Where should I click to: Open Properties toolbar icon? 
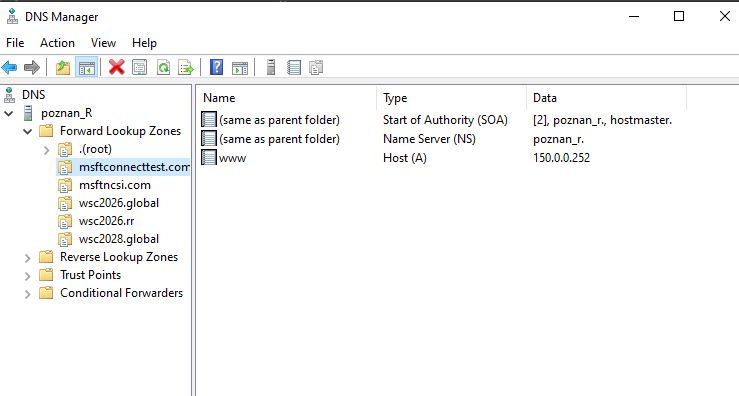(140, 67)
